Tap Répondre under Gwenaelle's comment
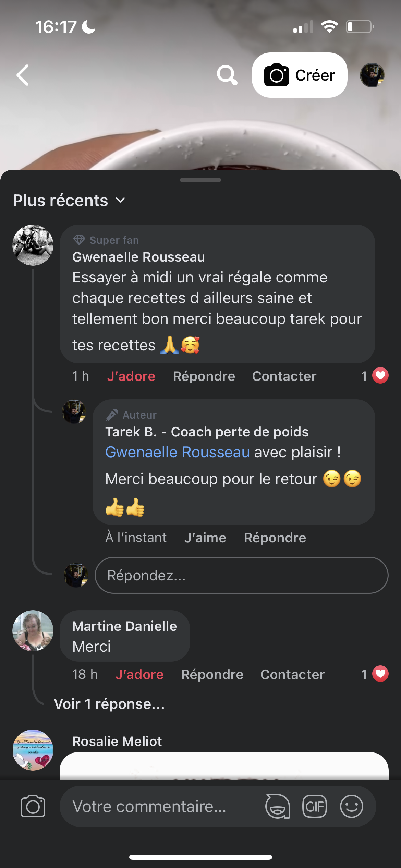 coord(204,376)
